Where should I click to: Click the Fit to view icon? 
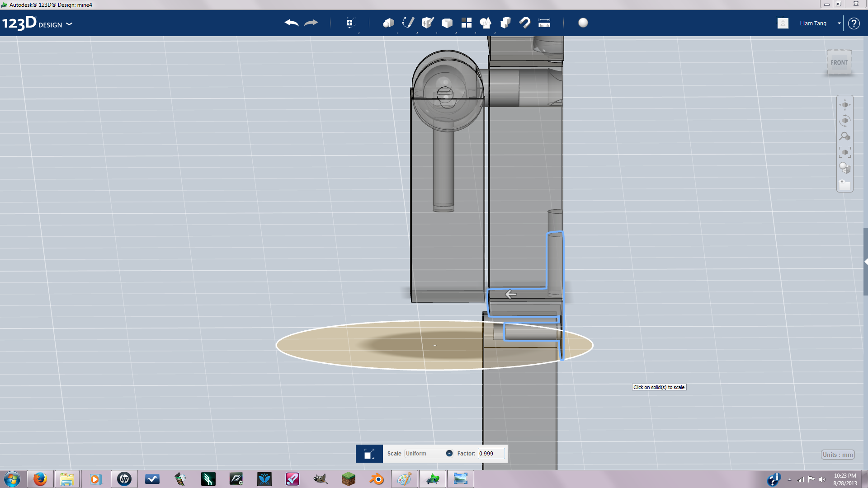(844, 152)
